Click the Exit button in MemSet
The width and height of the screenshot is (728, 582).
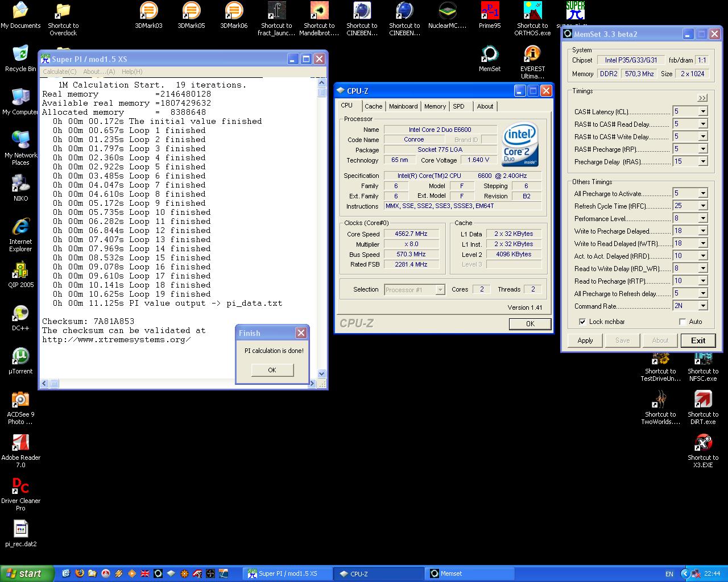point(698,340)
